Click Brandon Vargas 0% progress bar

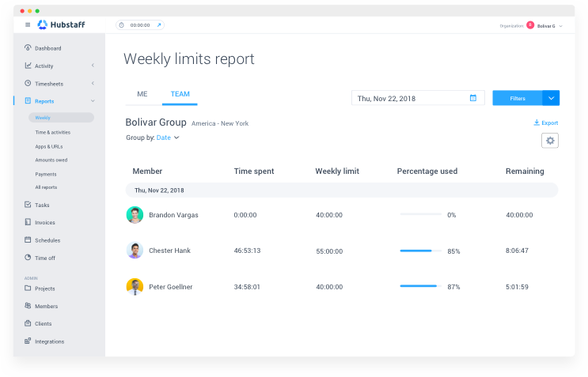coord(420,214)
